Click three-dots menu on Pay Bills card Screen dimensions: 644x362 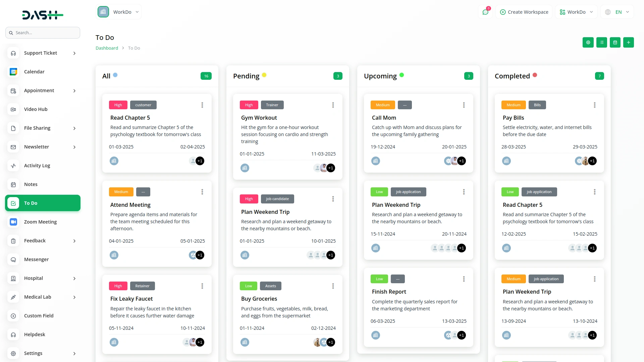(594, 105)
